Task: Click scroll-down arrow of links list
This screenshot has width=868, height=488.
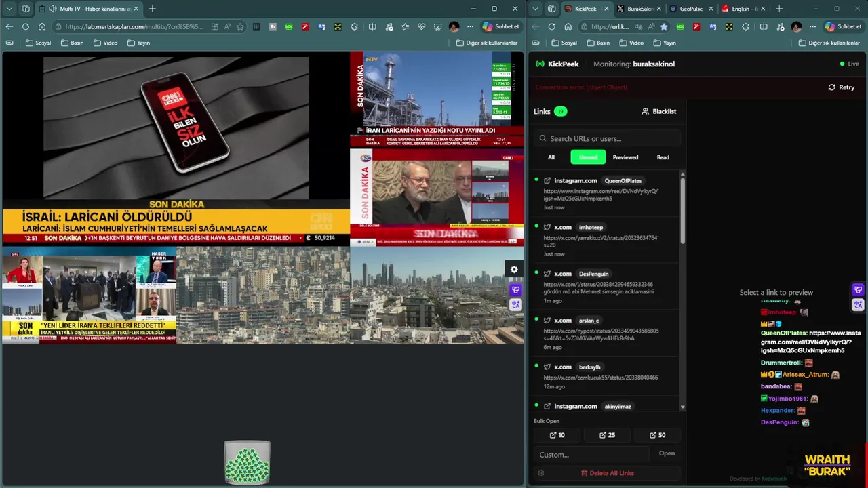Action: coord(682,407)
